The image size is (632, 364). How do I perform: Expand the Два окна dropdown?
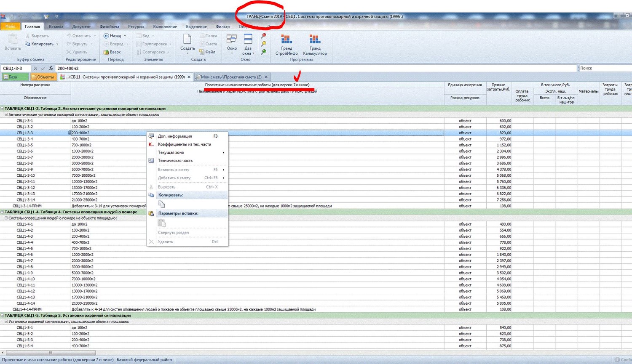coord(253,53)
